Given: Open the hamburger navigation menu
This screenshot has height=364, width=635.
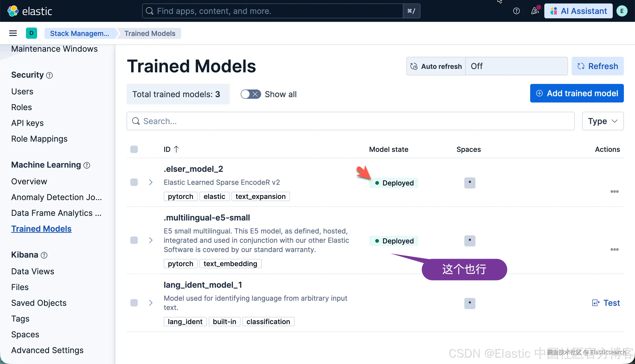Looking at the screenshot, I should (x=13, y=33).
